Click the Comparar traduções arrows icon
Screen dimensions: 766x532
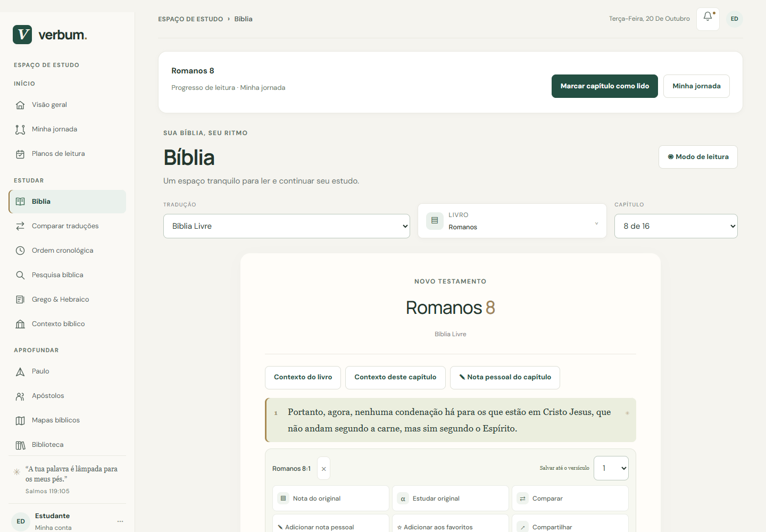click(x=20, y=226)
